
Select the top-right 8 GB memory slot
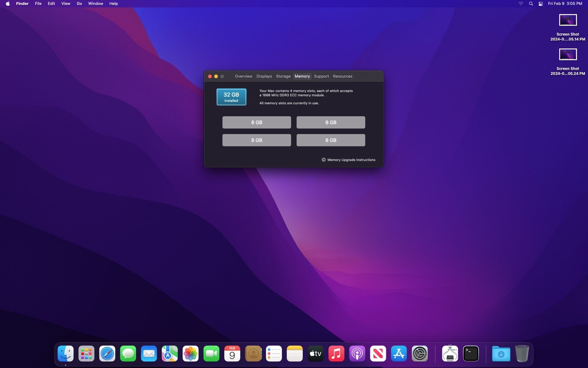(x=331, y=122)
